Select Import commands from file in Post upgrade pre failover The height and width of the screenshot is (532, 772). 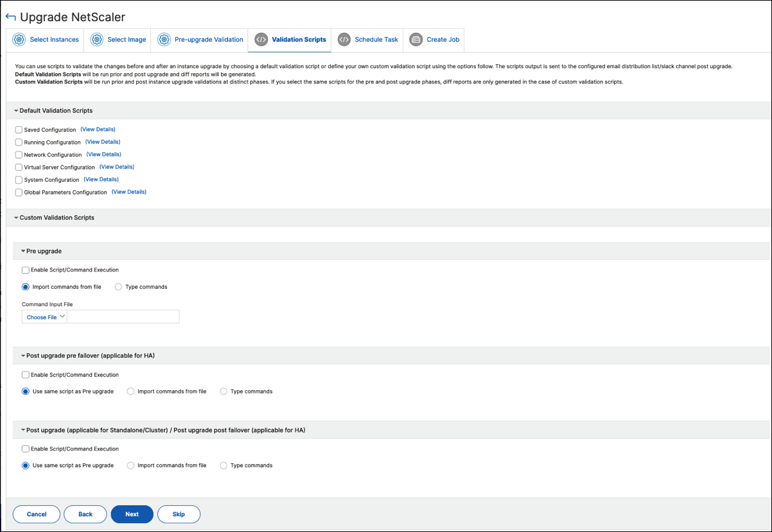(x=130, y=391)
